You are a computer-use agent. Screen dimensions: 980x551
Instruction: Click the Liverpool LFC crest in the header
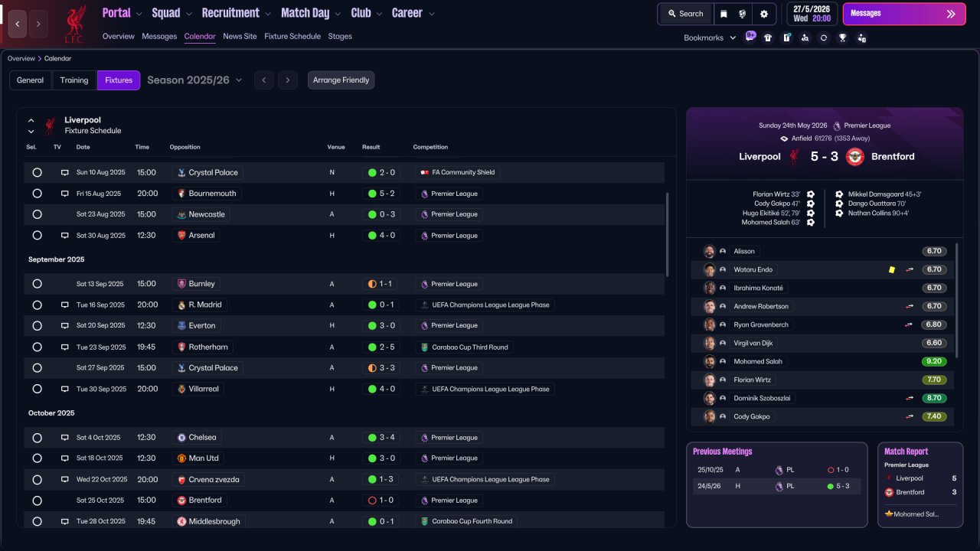click(74, 24)
